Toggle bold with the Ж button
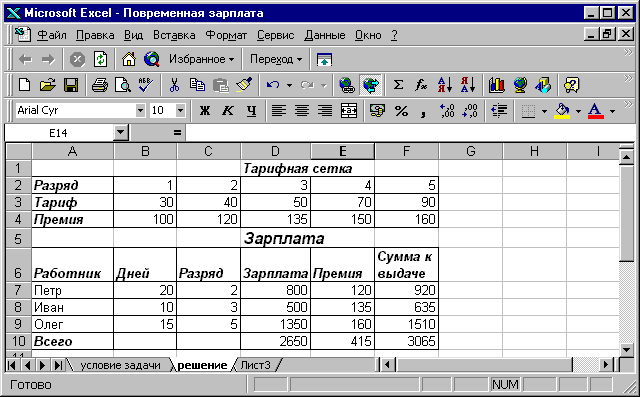This screenshot has width=640, height=397. (204, 111)
